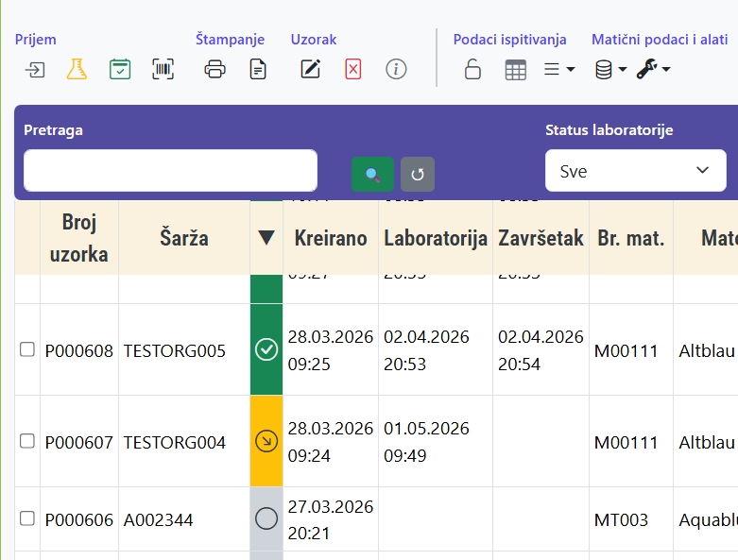
Task: Show sample info with the i icon
Action: pos(396,69)
